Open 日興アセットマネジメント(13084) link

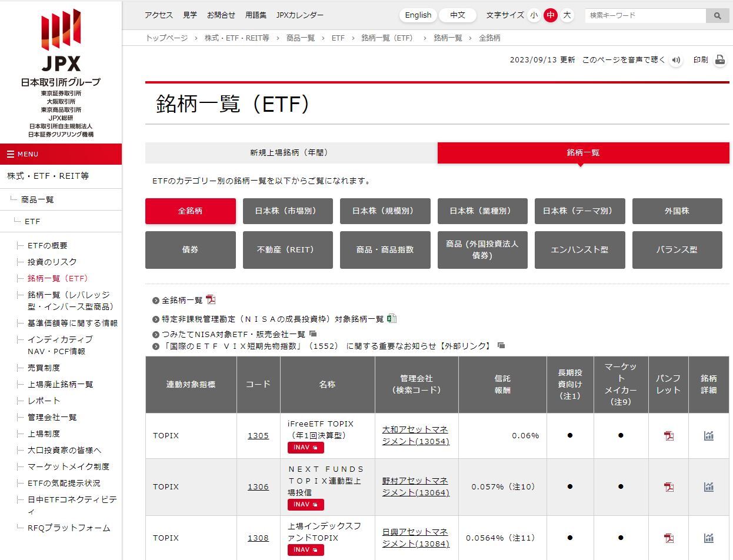[x=416, y=538]
